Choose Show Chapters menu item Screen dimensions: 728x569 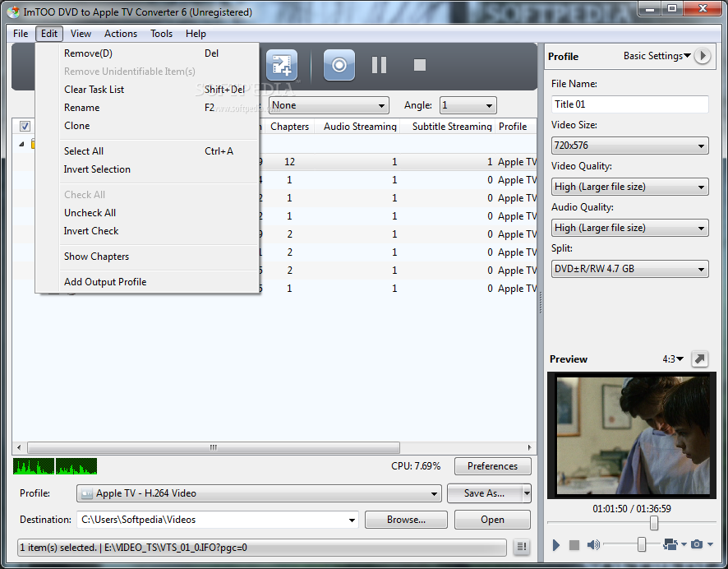[x=147, y=257]
